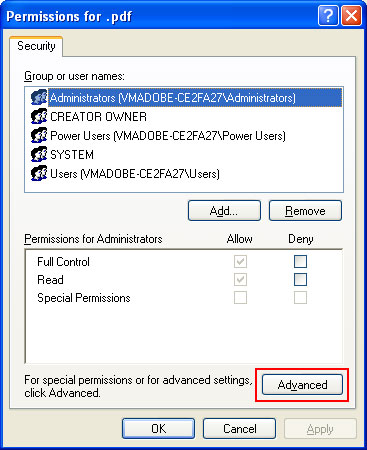Image resolution: width=367 pixels, height=450 pixels.
Task: Select the SYSTEM entry in the list
Action: pos(72,155)
